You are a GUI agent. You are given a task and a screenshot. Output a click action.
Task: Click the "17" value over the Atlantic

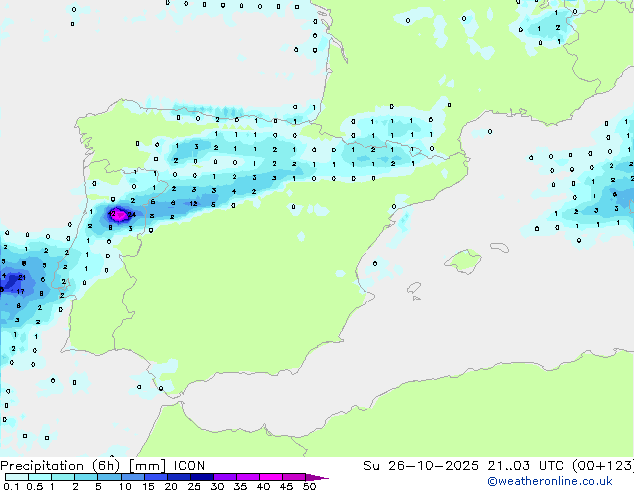[20, 291]
